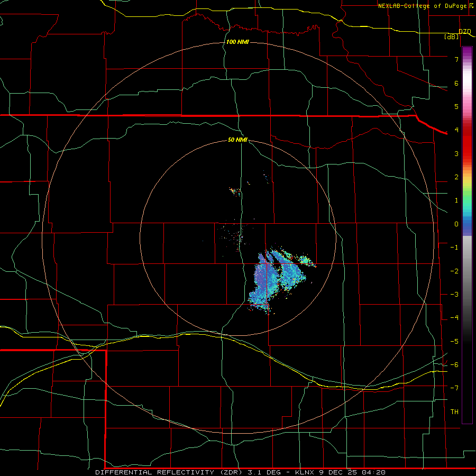Click the 7 tick value on the scale
476x476 pixels.
tap(456, 59)
